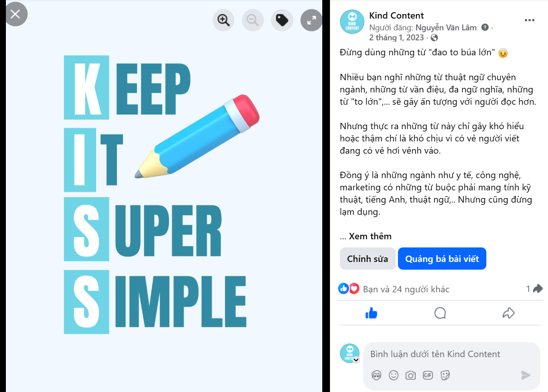The width and height of the screenshot is (548, 392).
Task: Click the zoom out magnifier icon
Action: [253, 20]
